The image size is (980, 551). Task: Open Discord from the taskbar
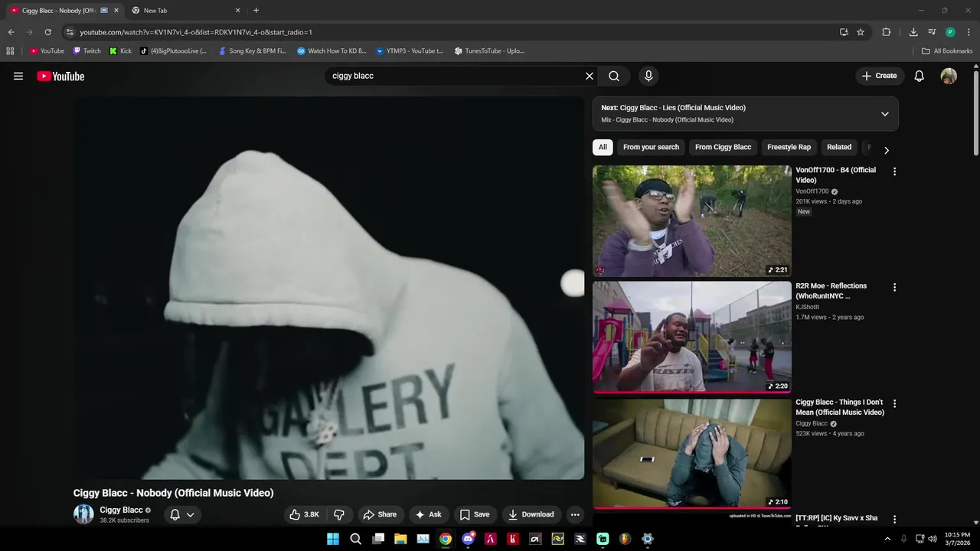[468, 539]
